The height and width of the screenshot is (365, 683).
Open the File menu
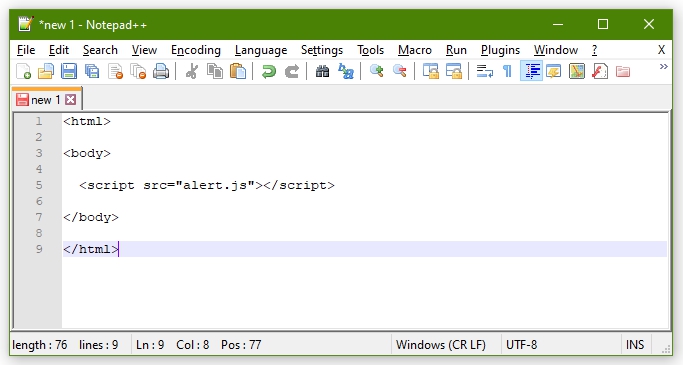coord(26,50)
